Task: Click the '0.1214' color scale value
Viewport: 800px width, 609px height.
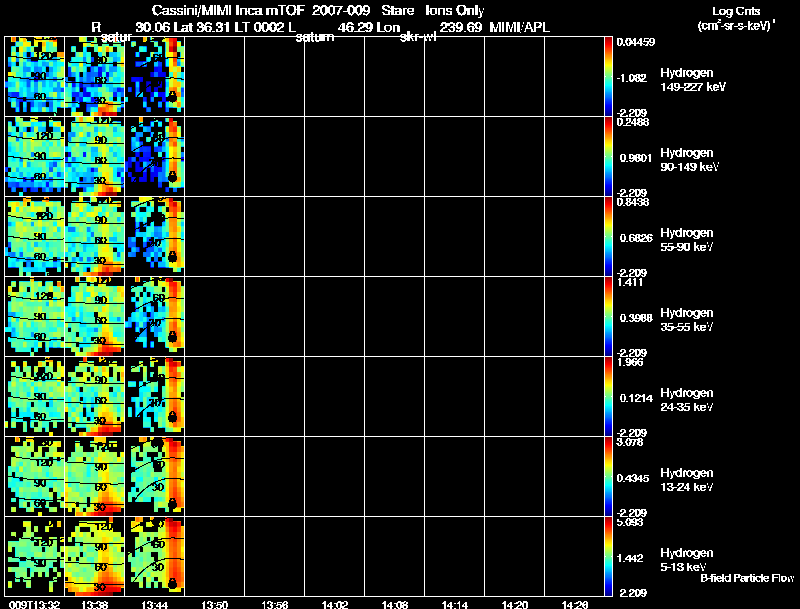Action: (636, 398)
